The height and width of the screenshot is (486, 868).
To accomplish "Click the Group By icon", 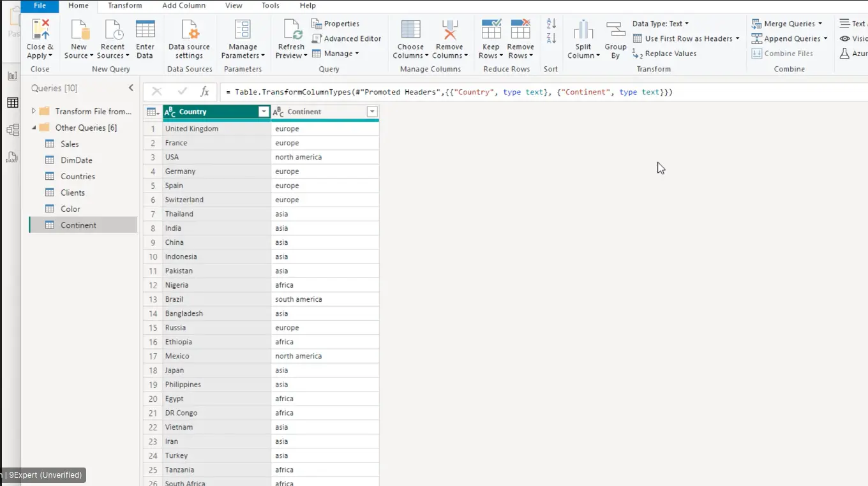I will tap(615, 30).
